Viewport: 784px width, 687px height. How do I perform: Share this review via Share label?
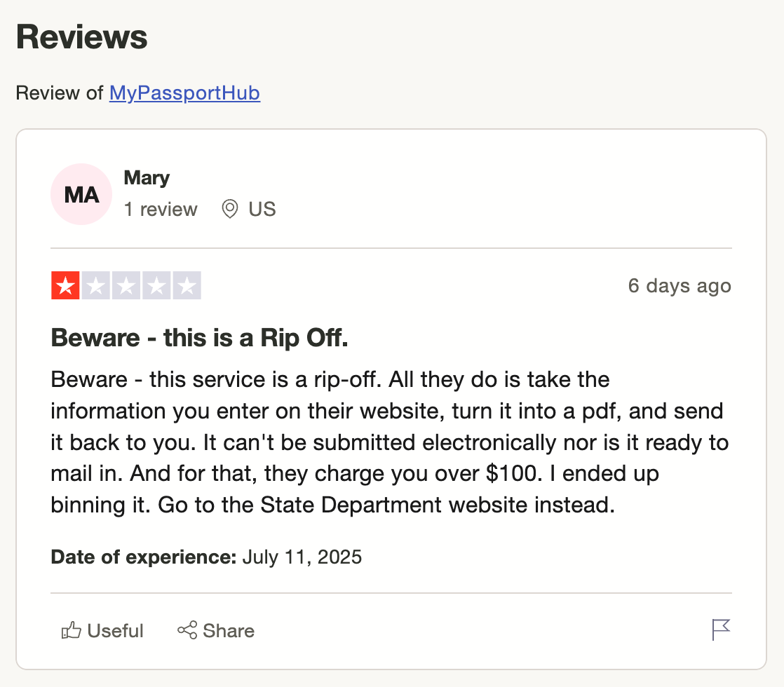click(229, 631)
